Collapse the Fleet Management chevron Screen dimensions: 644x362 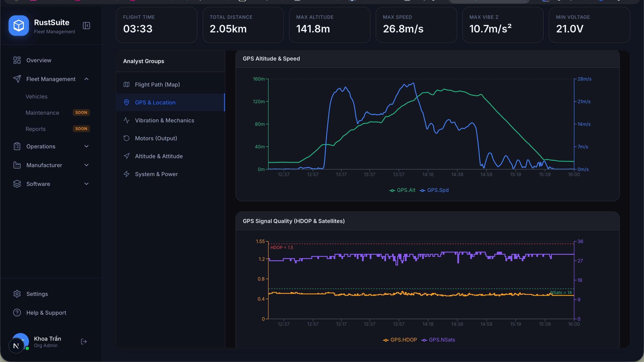click(x=86, y=79)
